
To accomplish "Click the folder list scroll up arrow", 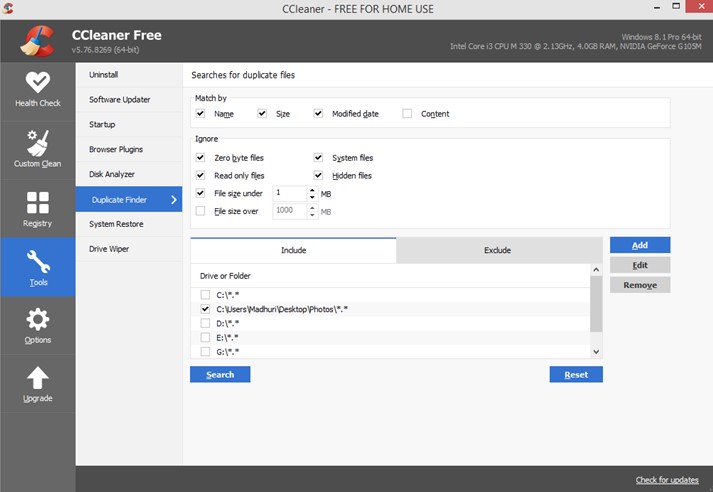I will (x=596, y=270).
